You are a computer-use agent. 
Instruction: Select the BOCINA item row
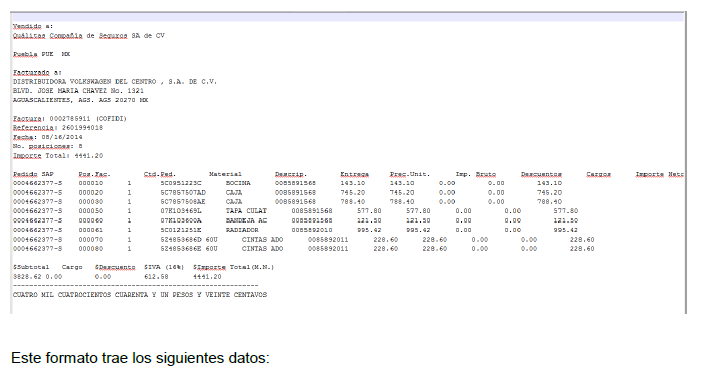point(287,183)
